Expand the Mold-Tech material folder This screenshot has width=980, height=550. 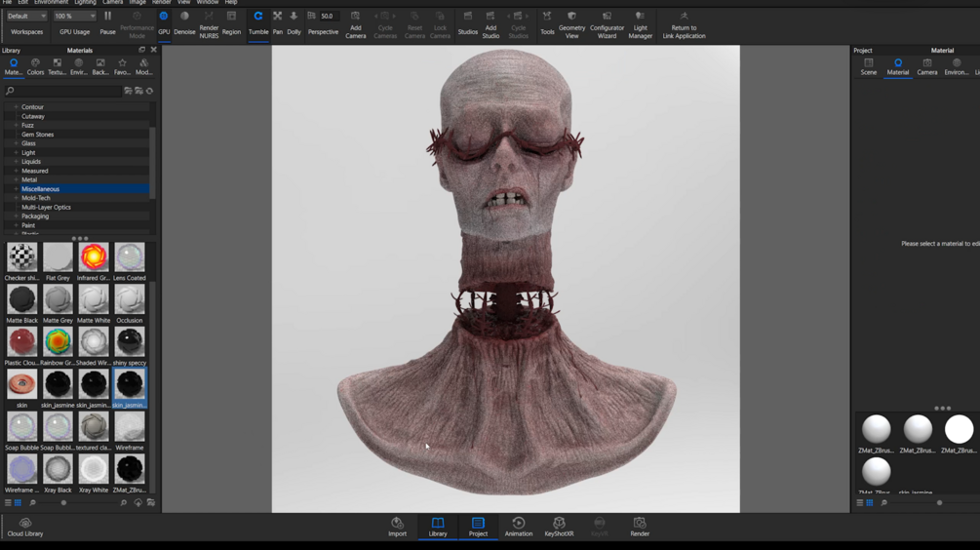(x=16, y=198)
